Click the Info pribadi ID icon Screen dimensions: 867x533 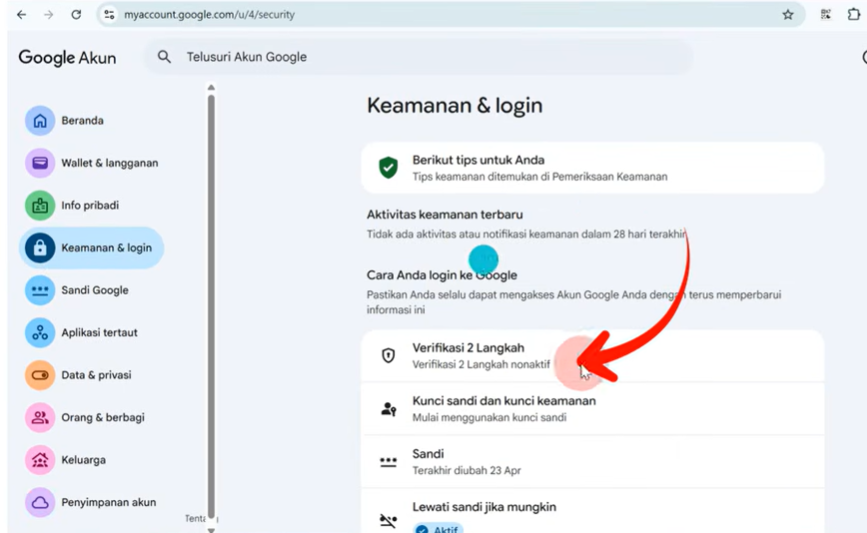click(40, 206)
